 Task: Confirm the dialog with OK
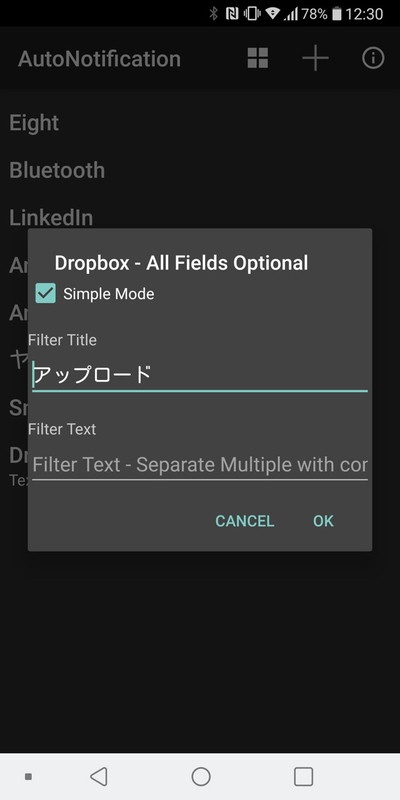pos(323,521)
